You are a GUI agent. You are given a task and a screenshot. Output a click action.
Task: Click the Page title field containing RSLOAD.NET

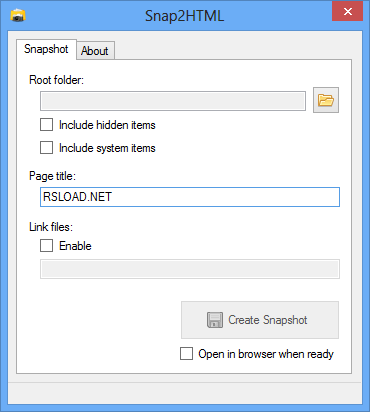[x=190, y=197]
